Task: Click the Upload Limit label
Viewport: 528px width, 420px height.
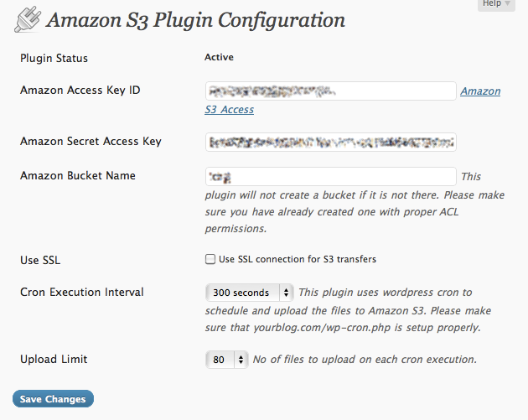Action: (54, 359)
